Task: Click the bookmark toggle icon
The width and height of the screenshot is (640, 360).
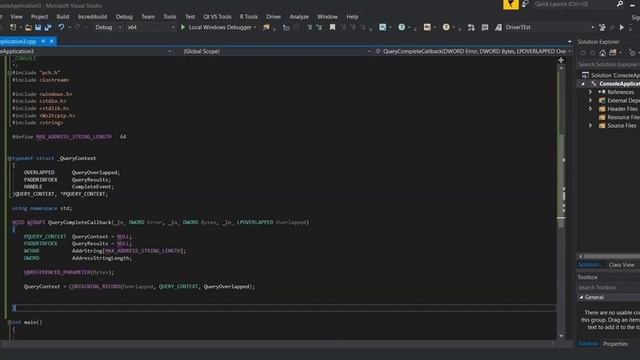Action: tap(332, 27)
